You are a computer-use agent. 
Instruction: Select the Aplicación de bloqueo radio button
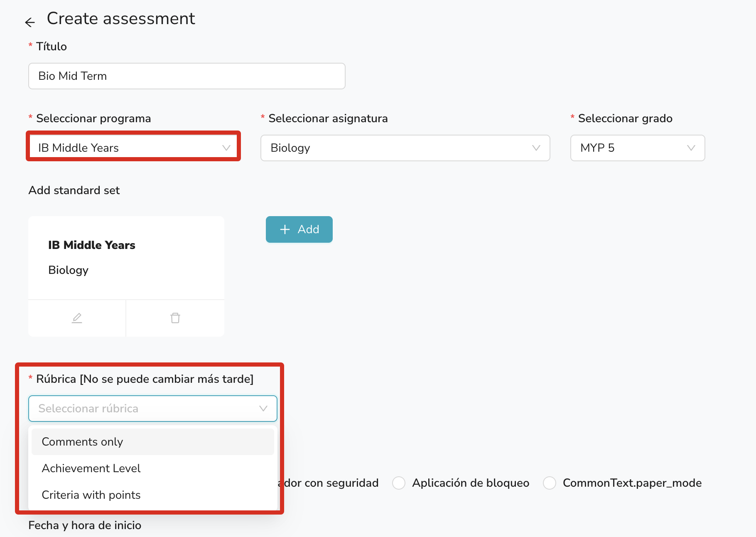pyautogui.click(x=399, y=483)
